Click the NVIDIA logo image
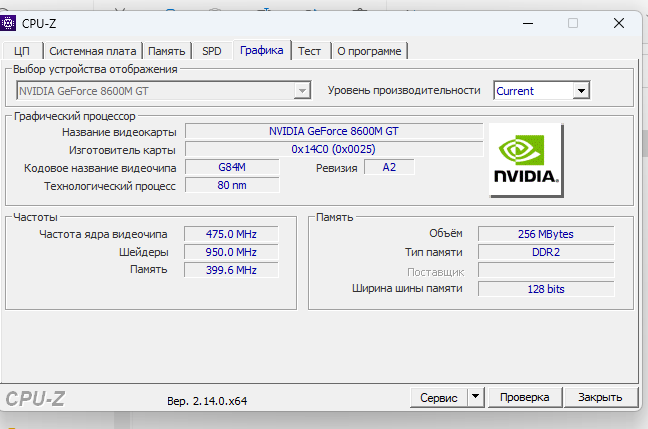Screen dimensions: 648x429 (x=526, y=160)
